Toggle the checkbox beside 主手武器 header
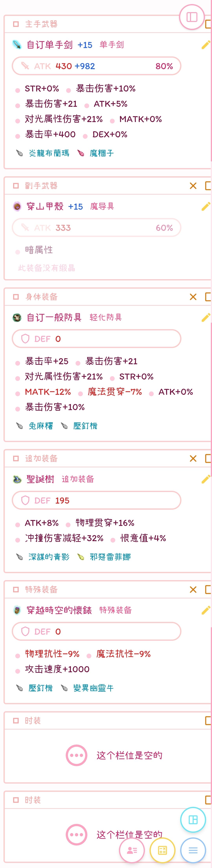Viewport: 212px width, 868px height. click(16, 24)
